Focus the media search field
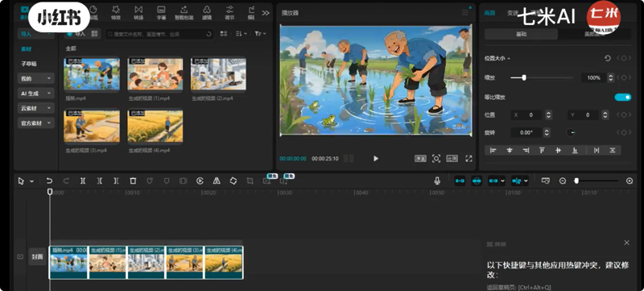644x291 pixels. click(159, 34)
